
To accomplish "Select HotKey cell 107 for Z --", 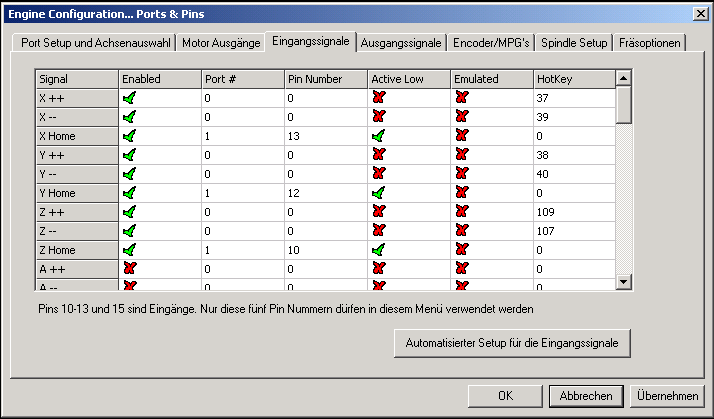I will [574, 231].
